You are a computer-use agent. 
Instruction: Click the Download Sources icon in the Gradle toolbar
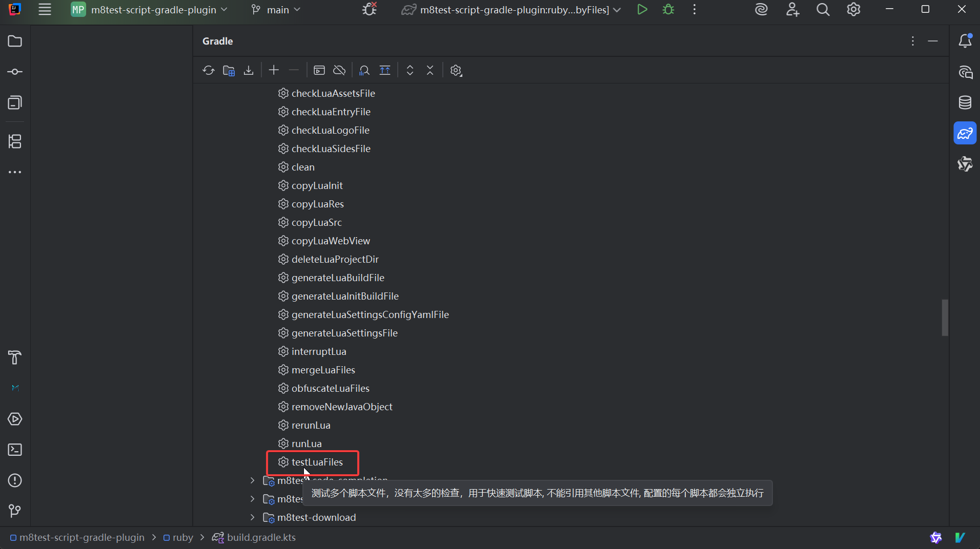point(249,70)
